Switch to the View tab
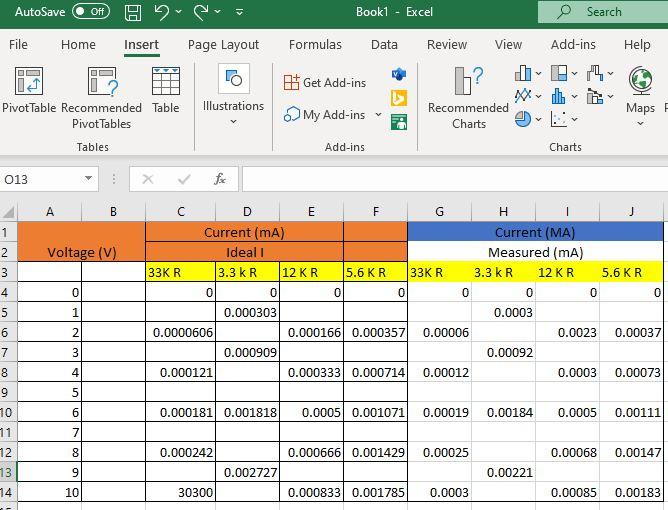The height and width of the screenshot is (510, 668). (x=508, y=44)
